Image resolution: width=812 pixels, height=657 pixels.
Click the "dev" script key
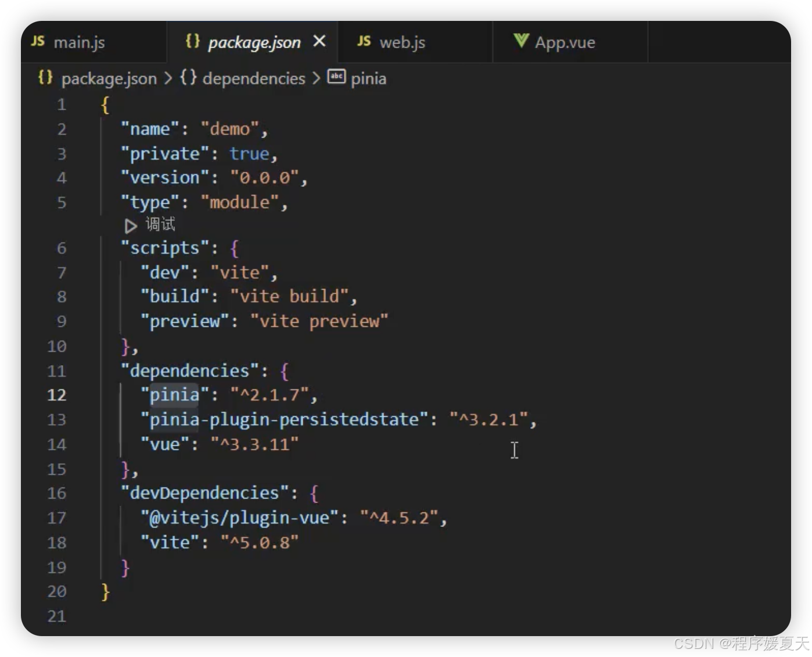(164, 273)
